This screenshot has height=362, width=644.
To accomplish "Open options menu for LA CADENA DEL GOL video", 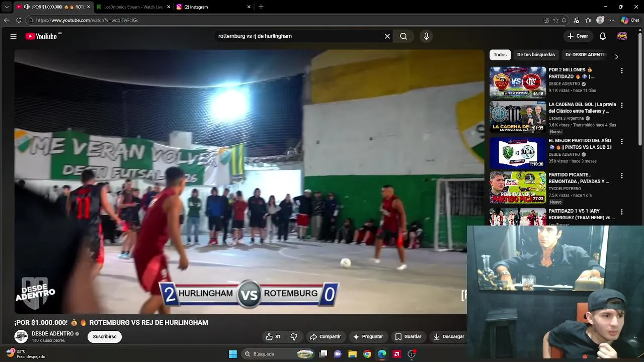I will pyautogui.click(x=622, y=106).
